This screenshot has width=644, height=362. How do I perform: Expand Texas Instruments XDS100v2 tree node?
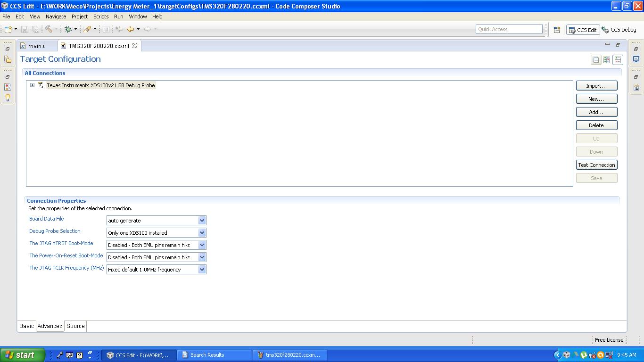pos(32,85)
